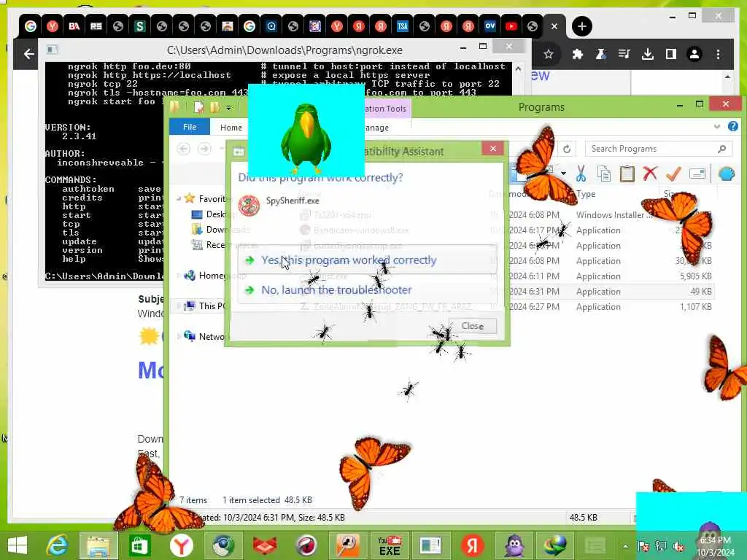Image resolution: width=747 pixels, height=560 pixels.
Task: Switch to the green S tab in Chrome
Action: tap(139, 26)
